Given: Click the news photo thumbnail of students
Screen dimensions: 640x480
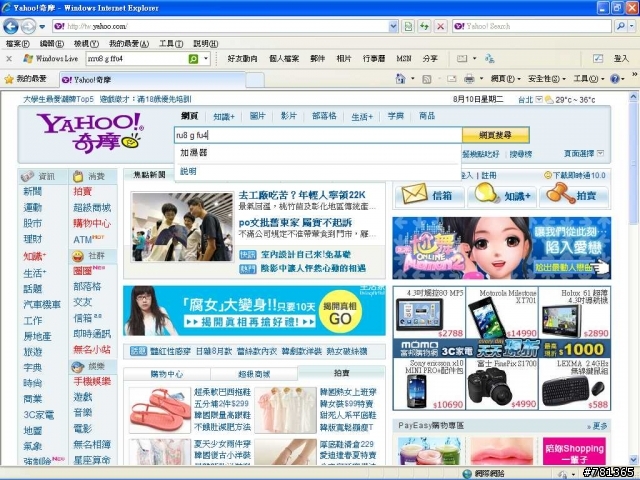Looking at the screenshot, I should (x=182, y=227).
